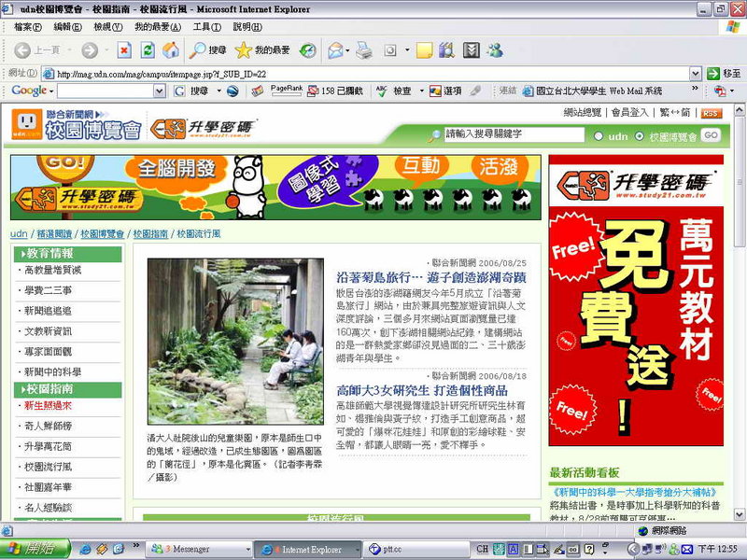Viewport: 747px width, 560px height.
Task: Open the 我的最愛 favorites star
Action: point(262,50)
